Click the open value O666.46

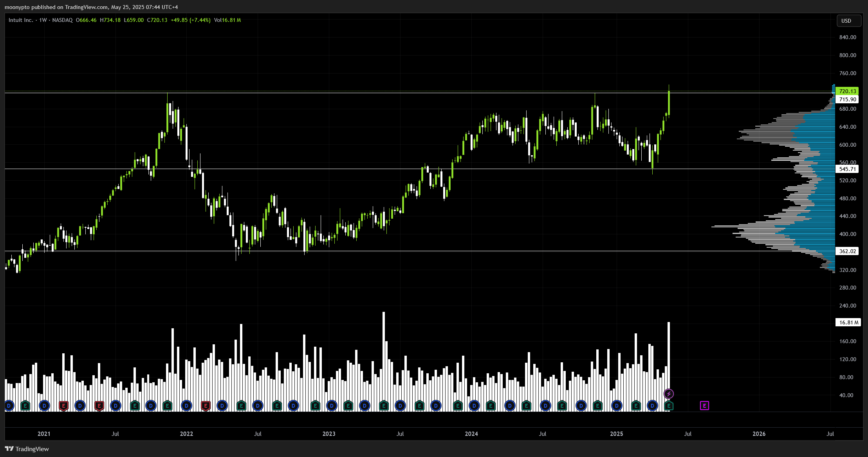[86, 20]
